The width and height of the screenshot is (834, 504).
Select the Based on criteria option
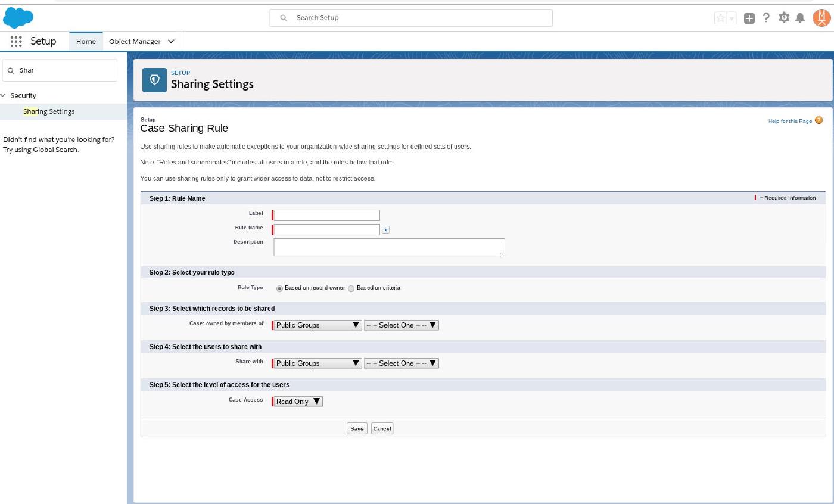(351, 288)
